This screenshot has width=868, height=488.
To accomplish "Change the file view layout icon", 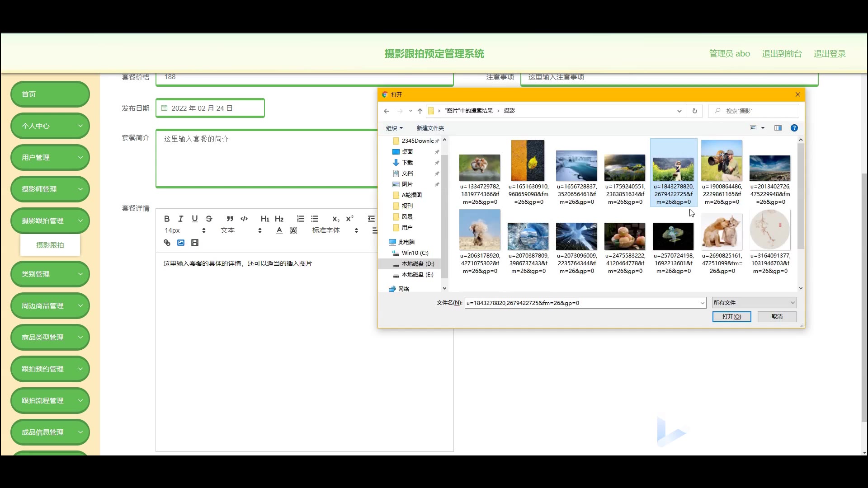I will pyautogui.click(x=753, y=128).
